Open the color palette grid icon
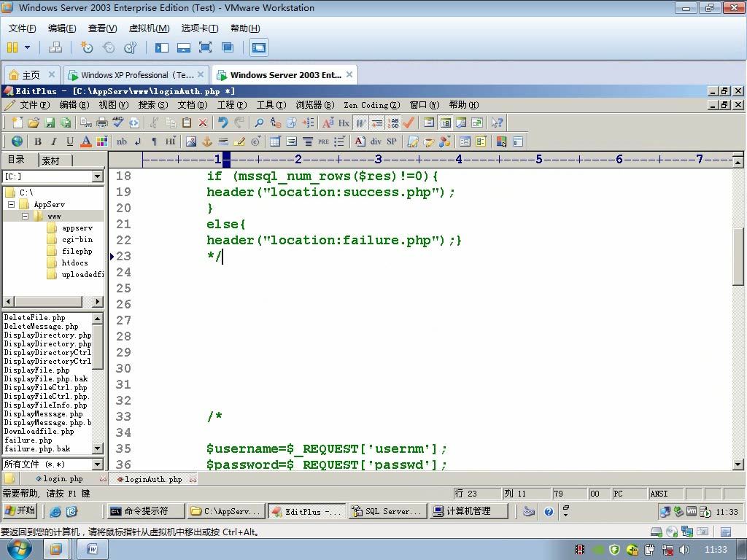 tap(102, 141)
